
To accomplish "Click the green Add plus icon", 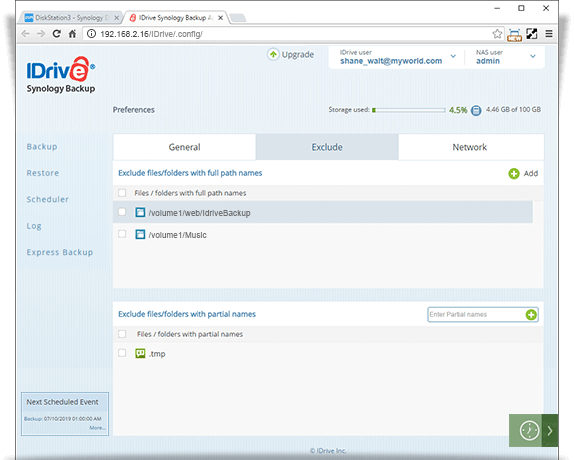I will pyautogui.click(x=514, y=173).
